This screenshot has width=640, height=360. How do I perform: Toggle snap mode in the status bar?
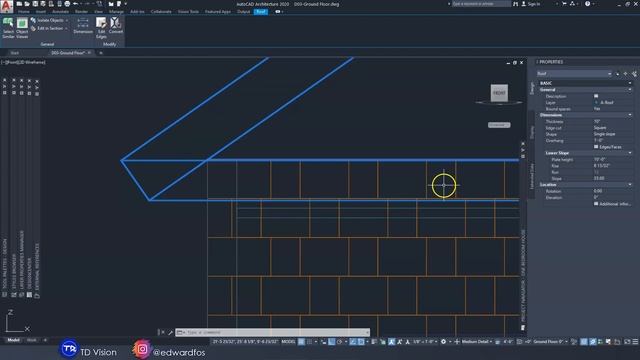tap(310, 342)
